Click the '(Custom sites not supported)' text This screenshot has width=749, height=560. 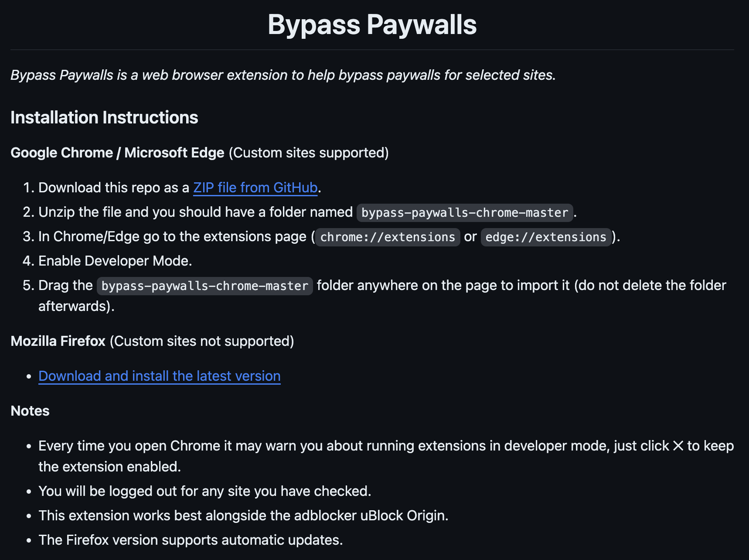(x=202, y=341)
